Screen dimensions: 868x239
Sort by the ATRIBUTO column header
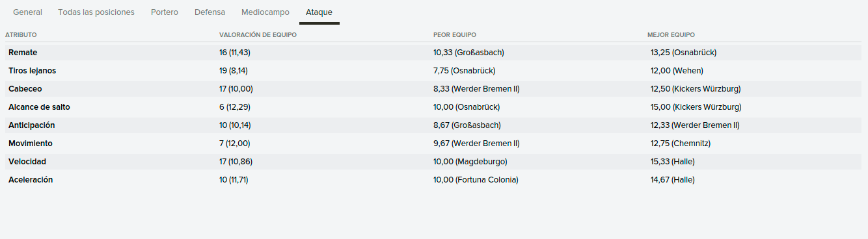tap(21, 34)
